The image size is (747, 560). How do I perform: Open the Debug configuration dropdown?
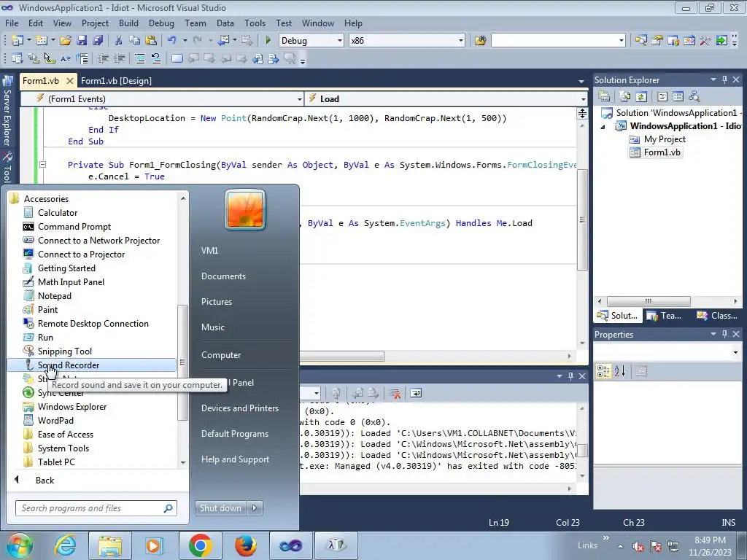[339, 41]
